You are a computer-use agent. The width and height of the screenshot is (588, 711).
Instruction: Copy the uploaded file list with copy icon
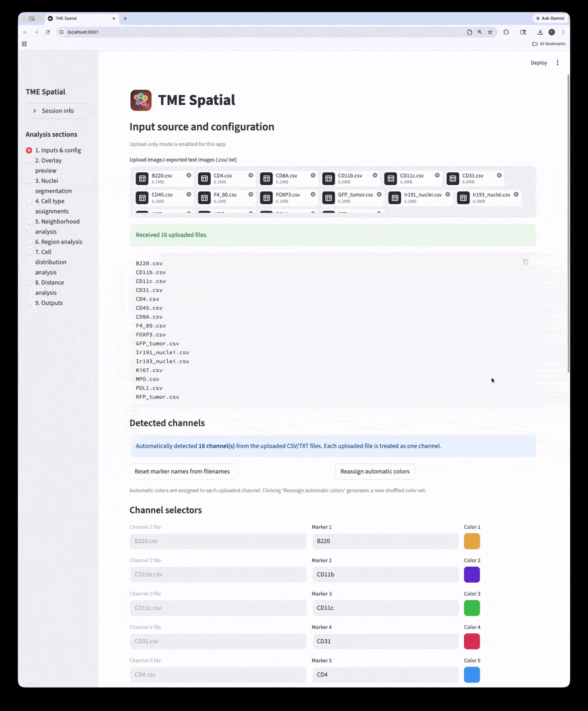coord(526,262)
